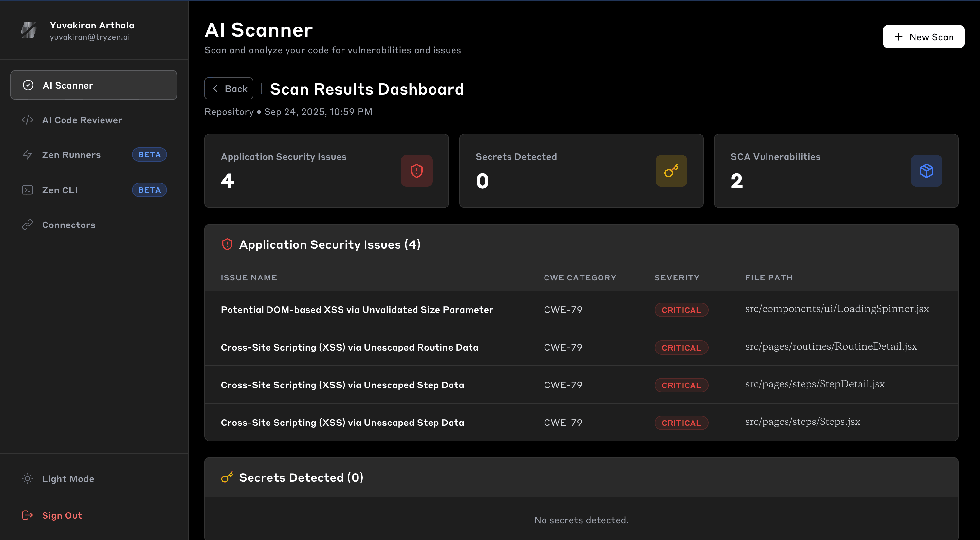
Task: Open Connectors from the sidebar menu
Action: pos(68,225)
